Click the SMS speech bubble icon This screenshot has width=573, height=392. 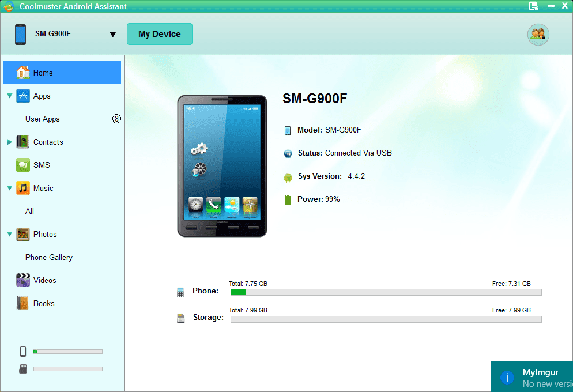(x=23, y=165)
